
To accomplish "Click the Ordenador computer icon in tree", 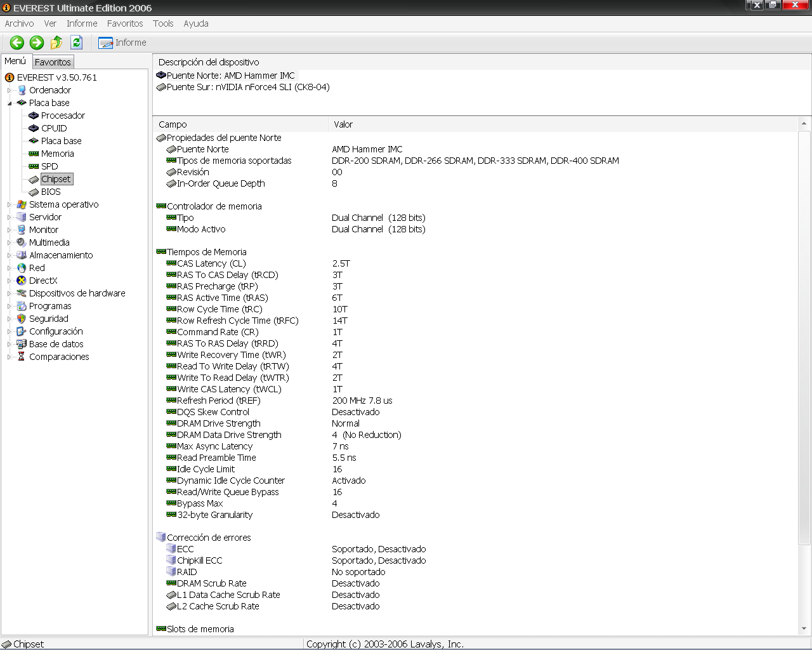I will pos(22,90).
